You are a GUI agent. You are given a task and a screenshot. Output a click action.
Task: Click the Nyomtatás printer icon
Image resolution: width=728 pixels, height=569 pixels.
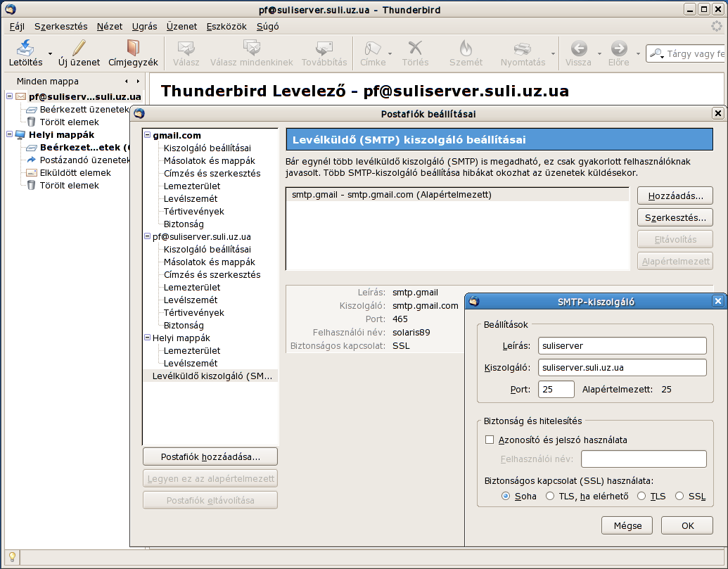pyautogui.click(x=522, y=48)
